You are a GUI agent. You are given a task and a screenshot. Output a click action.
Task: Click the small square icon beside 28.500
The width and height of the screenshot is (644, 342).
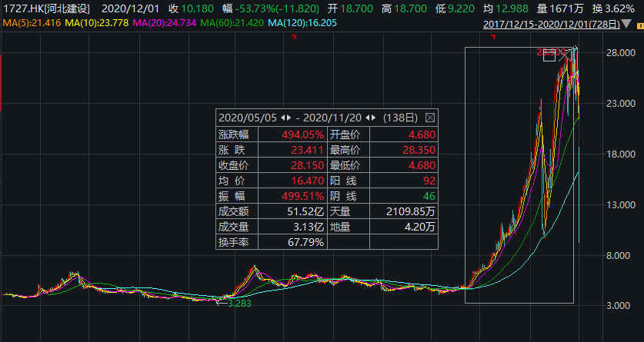549,55
